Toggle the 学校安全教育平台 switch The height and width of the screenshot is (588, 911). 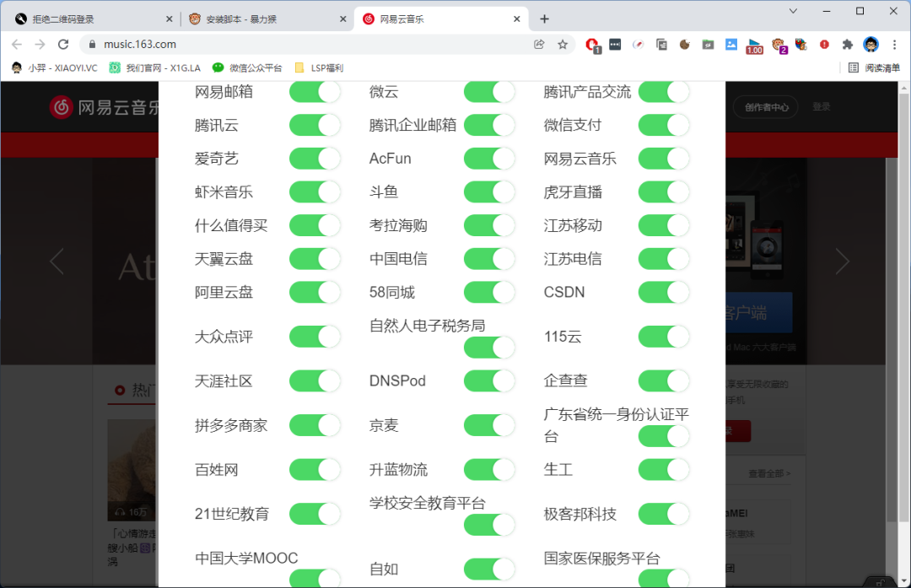489,525
